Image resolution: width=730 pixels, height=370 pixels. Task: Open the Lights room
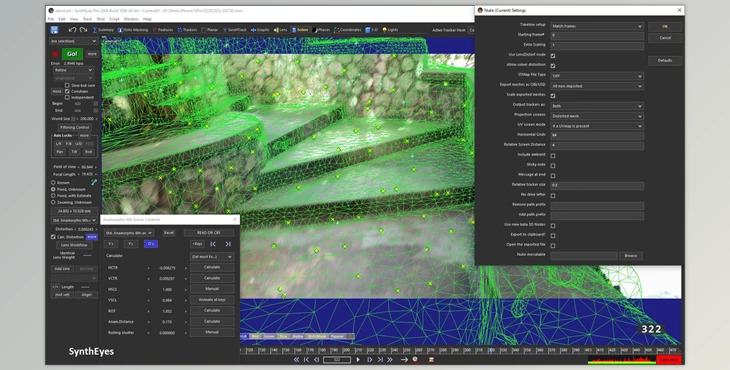[390, 30]
